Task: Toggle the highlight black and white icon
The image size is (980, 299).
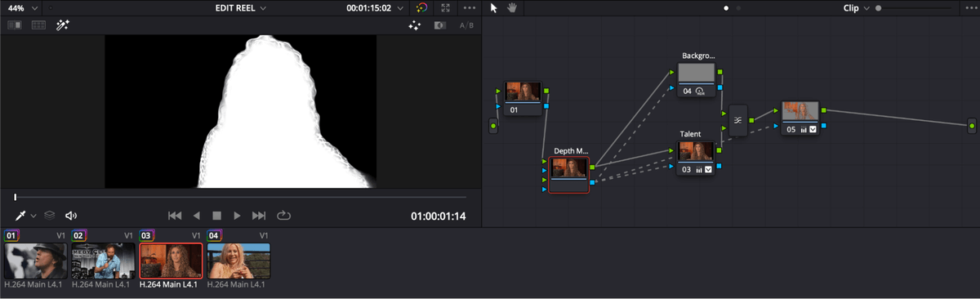Action: pos(440,25)
